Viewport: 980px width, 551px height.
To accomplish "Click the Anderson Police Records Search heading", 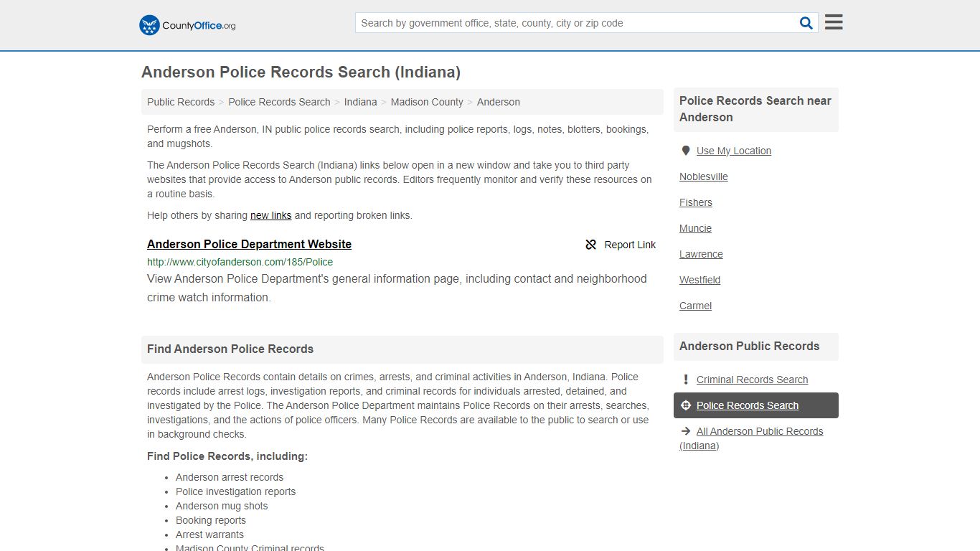I will [x=301, y=72].
